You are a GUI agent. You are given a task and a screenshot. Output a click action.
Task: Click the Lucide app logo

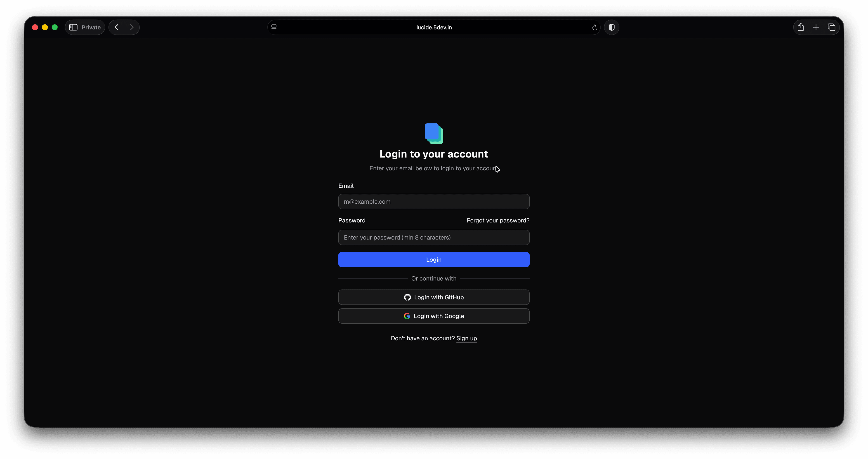coord(434,134)
